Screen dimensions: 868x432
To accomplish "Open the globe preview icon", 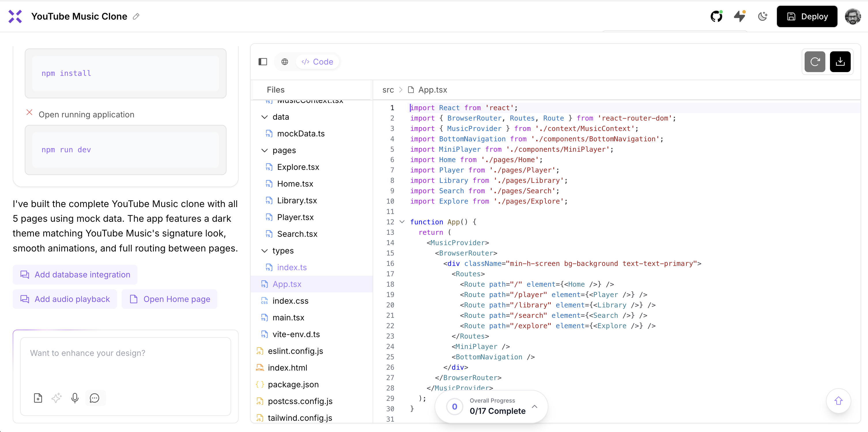I will click(x=285, y=62).
